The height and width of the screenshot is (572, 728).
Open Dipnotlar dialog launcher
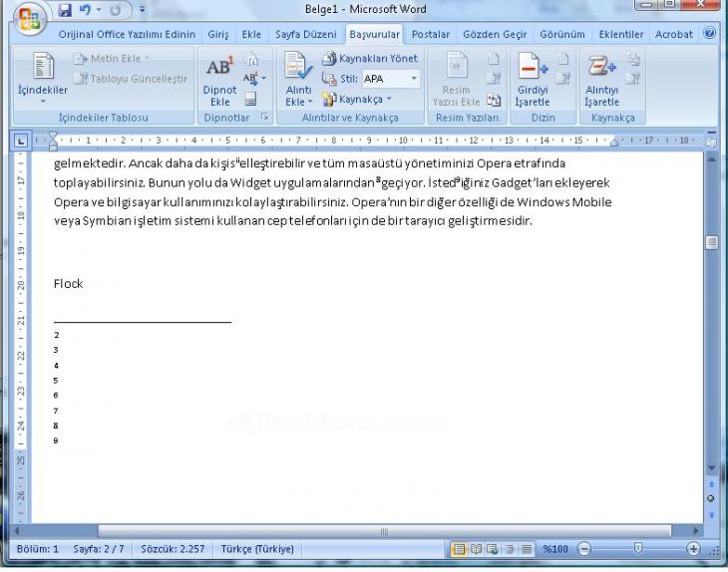(x=264, y=117)
